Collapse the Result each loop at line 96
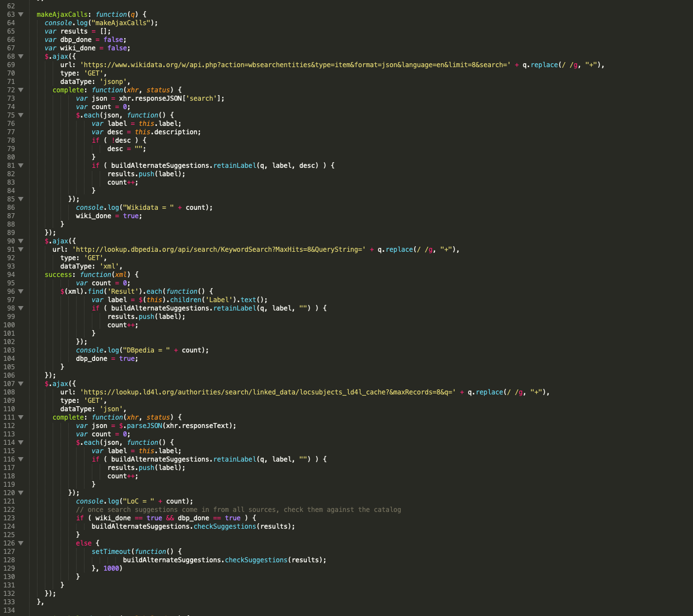This screenshot has height=616, width=693. pyautogui.click(x=21, y=291)
